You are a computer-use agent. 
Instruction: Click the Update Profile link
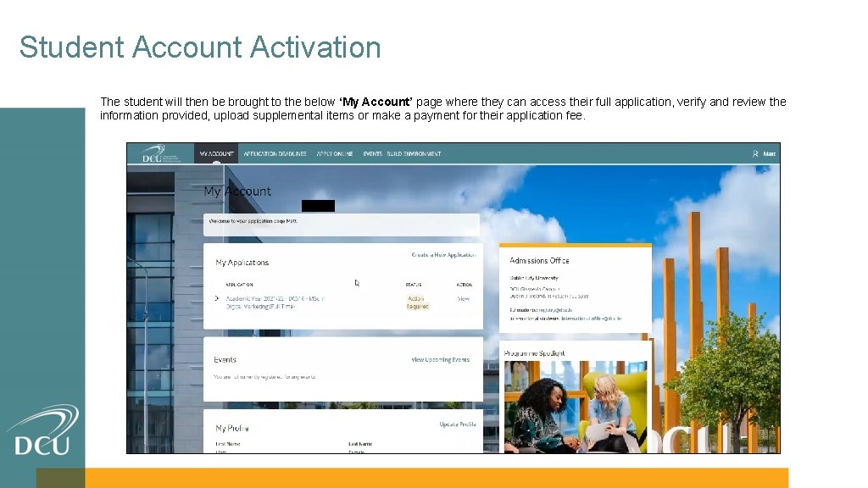(x=458, y=424)
